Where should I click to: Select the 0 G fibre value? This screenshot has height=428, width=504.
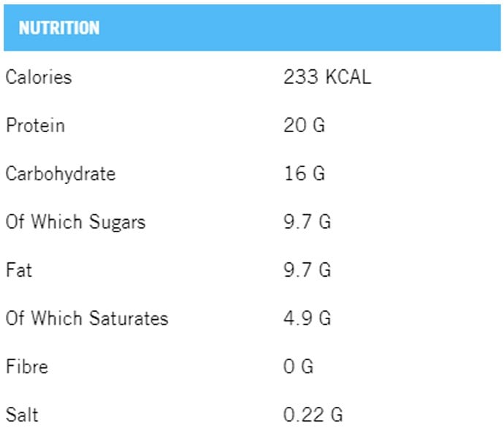298,367
